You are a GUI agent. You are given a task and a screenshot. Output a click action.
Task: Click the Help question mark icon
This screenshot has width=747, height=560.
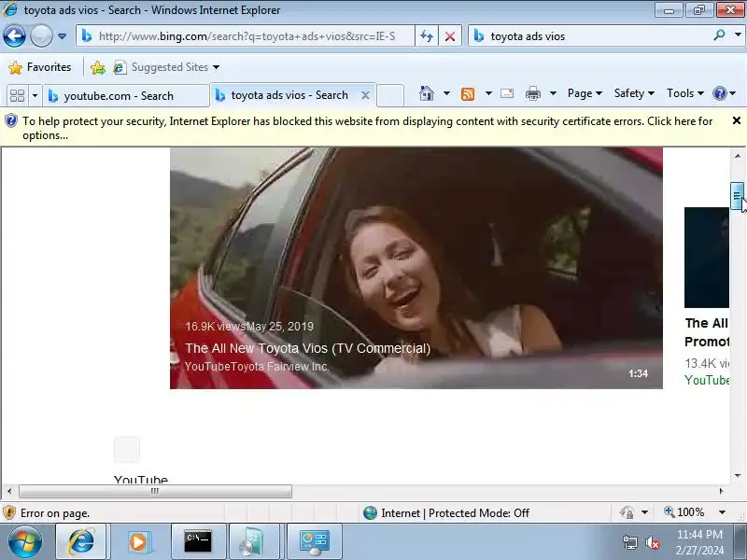(x=719, y=93)
